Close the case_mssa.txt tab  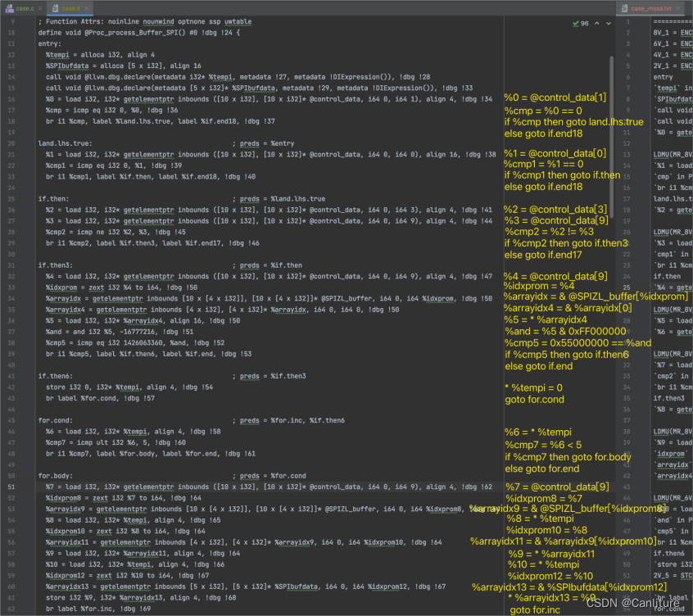pyautogui.click(x=678, y=8)
